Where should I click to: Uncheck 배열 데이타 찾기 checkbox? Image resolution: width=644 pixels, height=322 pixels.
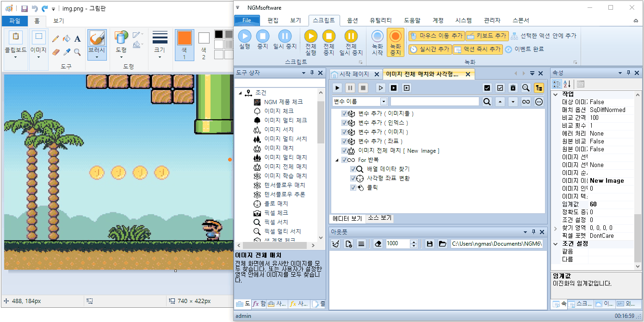coord(353,169)
